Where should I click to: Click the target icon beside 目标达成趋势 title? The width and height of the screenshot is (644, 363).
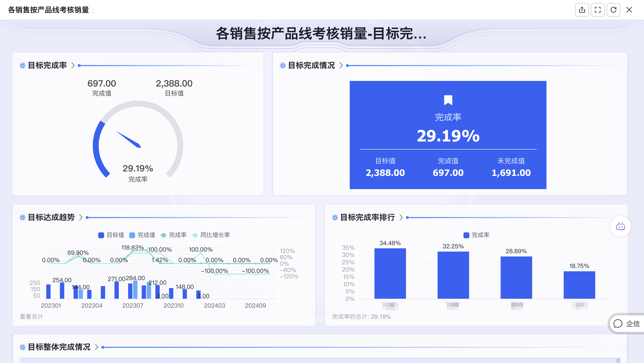(23, 217)
